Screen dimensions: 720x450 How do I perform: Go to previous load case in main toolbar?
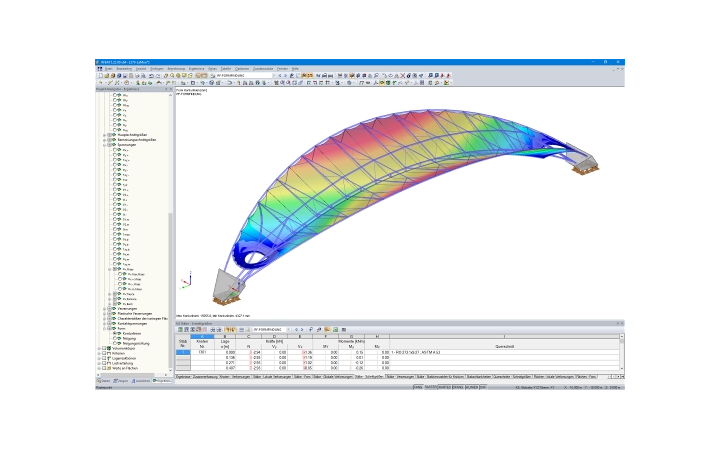point(280,76)
